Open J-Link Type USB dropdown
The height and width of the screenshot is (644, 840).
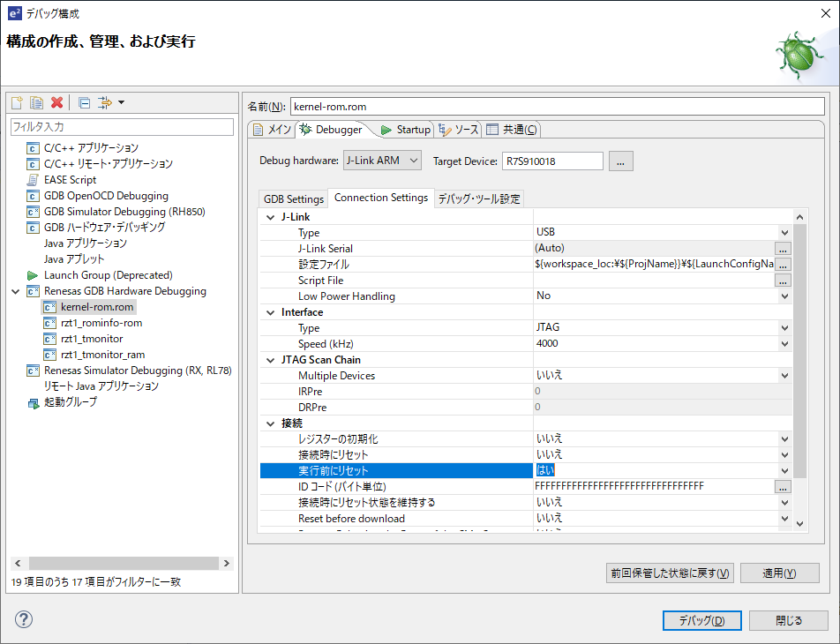[x=784, y=233]
